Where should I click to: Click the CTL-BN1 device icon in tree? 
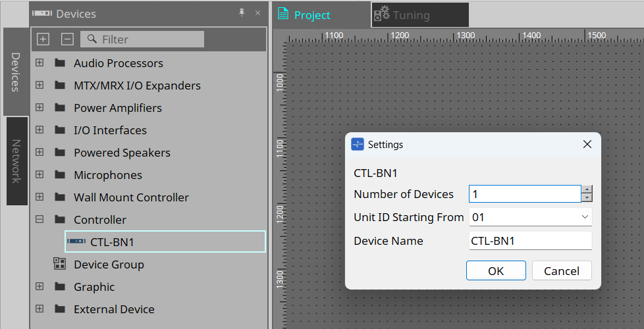(76, 241)
